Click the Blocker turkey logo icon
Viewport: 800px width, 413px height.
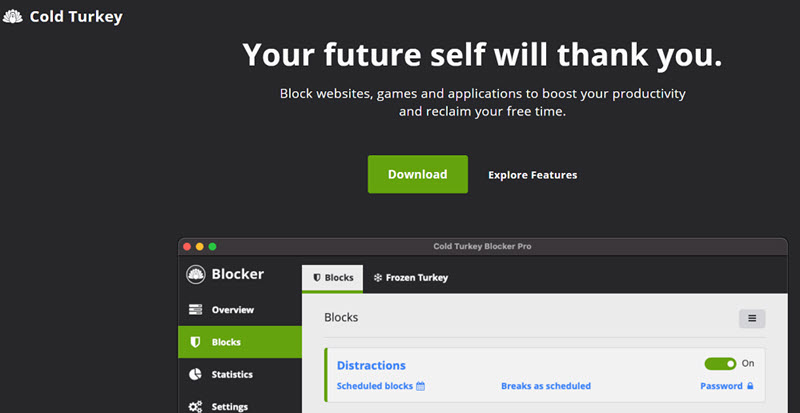pyautogui.click(x=196, y=274)
